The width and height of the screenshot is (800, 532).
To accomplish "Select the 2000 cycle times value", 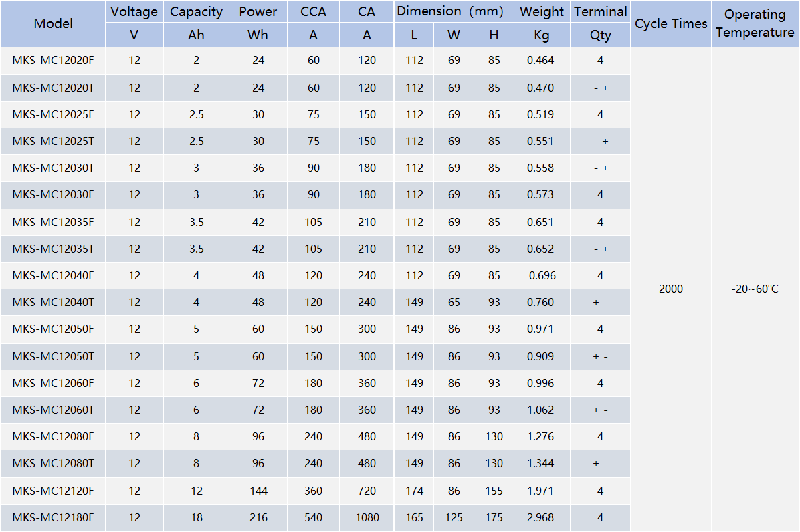I will click(671, 289).
